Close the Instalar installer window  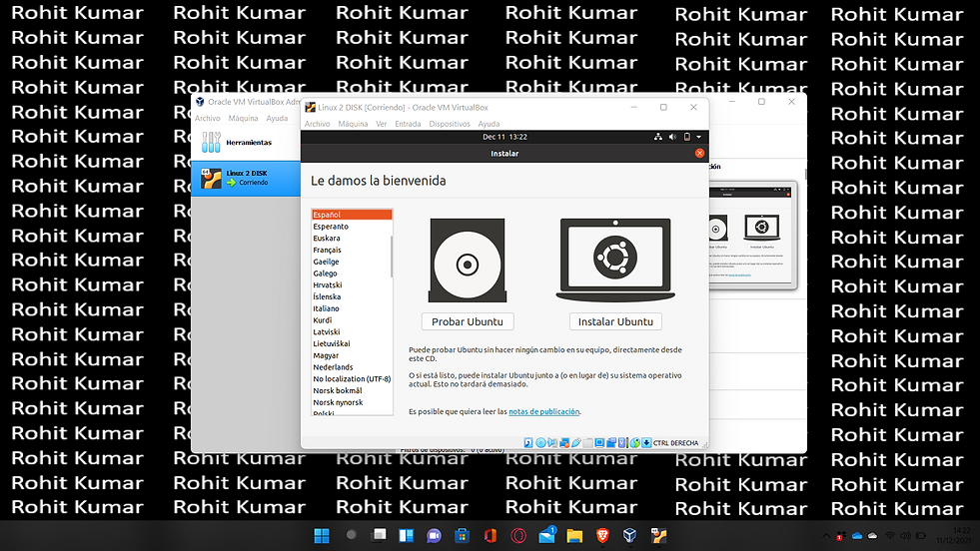point(699,153)
